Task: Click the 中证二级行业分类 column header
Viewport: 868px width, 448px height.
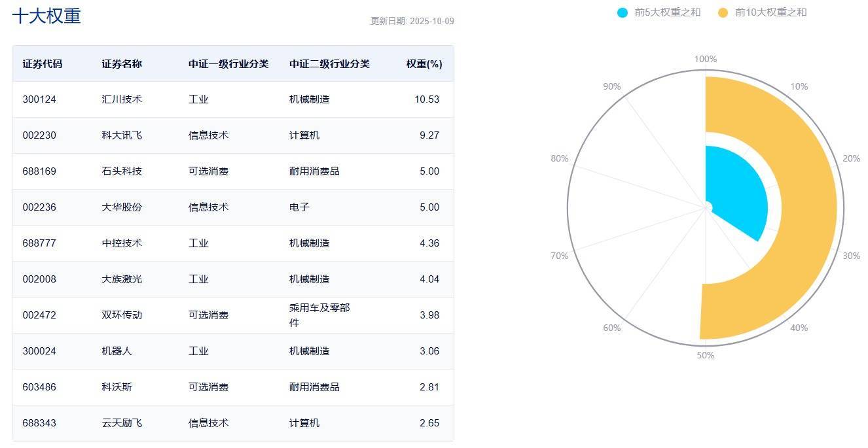Action: tap(329, 64)
